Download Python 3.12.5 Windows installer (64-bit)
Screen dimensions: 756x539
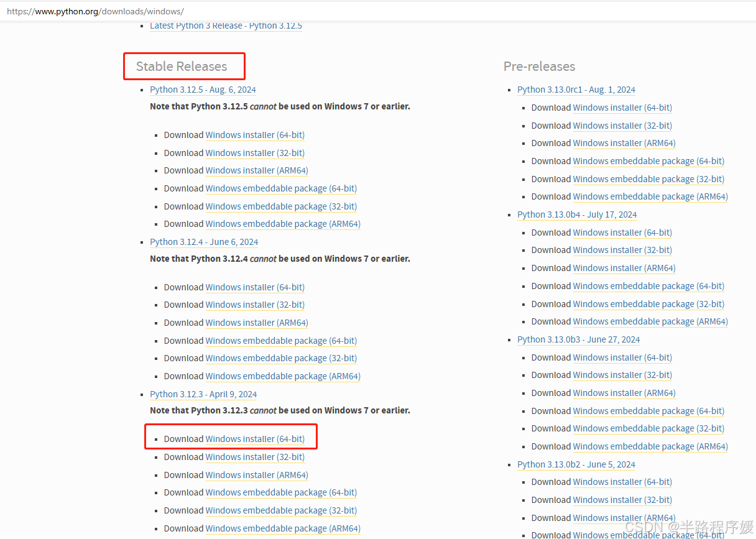pos(255,135)
